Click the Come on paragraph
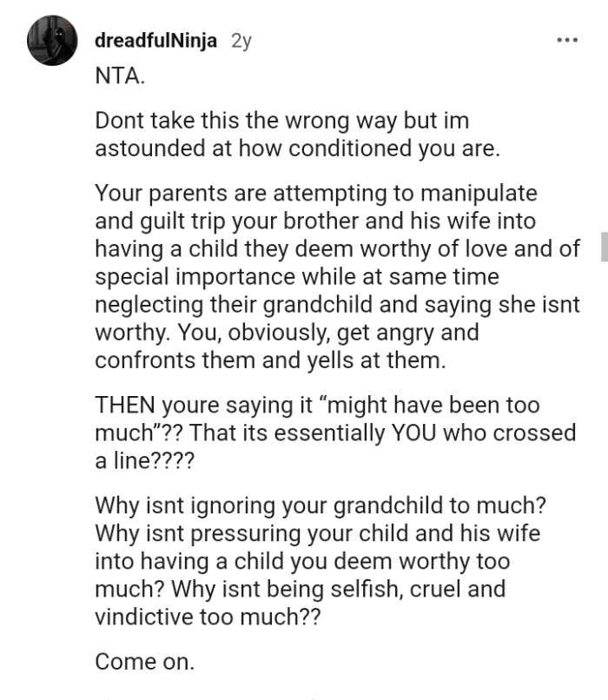608x700 pixels. click(x=142, y=661)
